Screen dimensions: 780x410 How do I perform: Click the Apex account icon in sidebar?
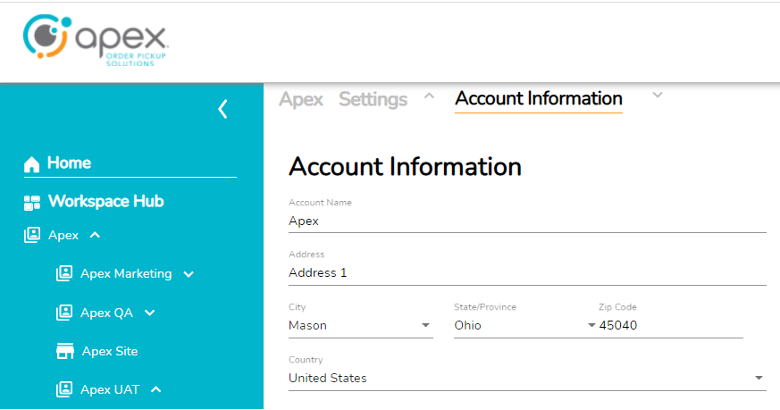pos(32,236)
